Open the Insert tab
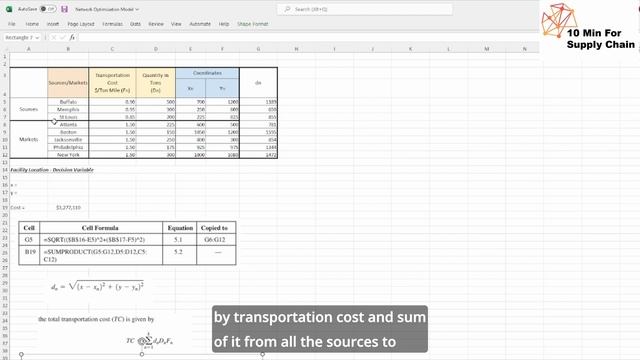This screenshot has width=640, height=360. pyautogui.click(x=53, y=24)
